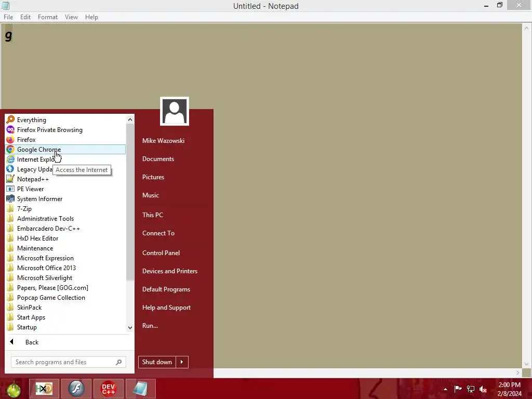Screen dimensions: 532x399
Task: Expand the Administrative Tools folder
Action: pos(65,218)
